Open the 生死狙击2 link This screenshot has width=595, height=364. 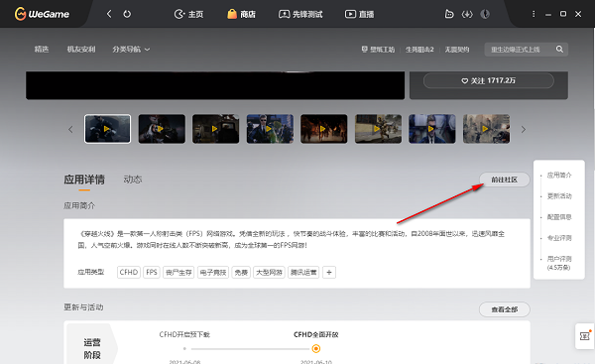pos(419,50)
